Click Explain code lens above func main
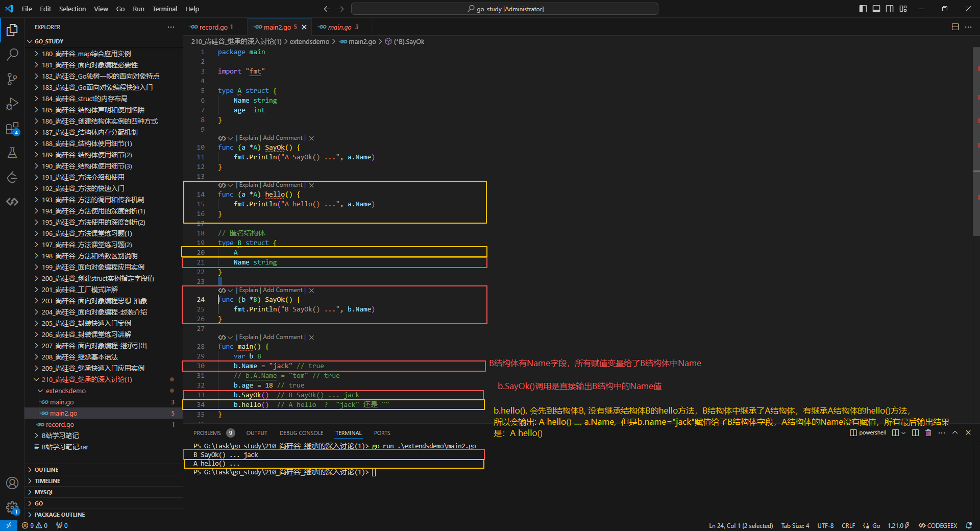Viewport: 980px width, 531px height. click(249, 337)
